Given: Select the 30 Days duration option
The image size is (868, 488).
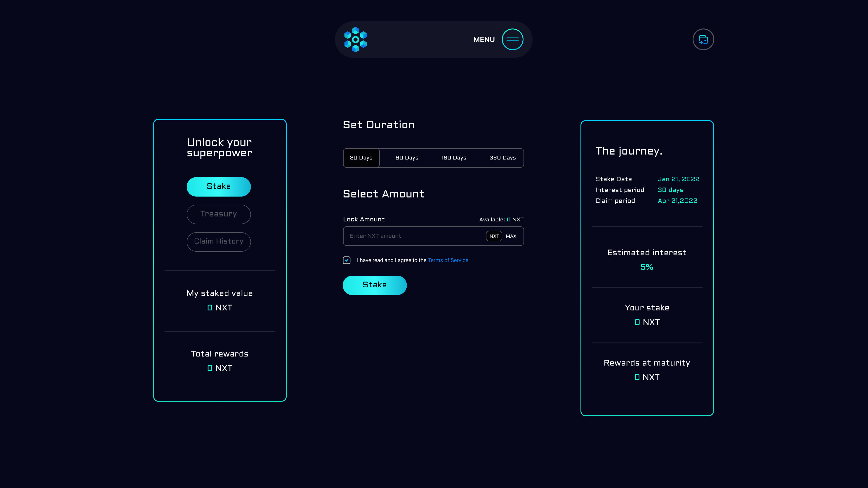Looking at the screenshot, I should 361,158.
